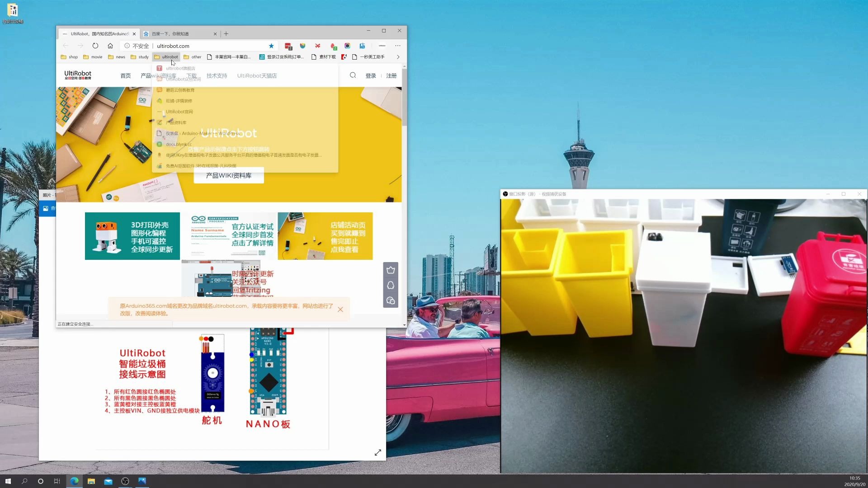Open the news bookmarks folder
The width and height of the screenshot is (868, 488).
(117, 57)
